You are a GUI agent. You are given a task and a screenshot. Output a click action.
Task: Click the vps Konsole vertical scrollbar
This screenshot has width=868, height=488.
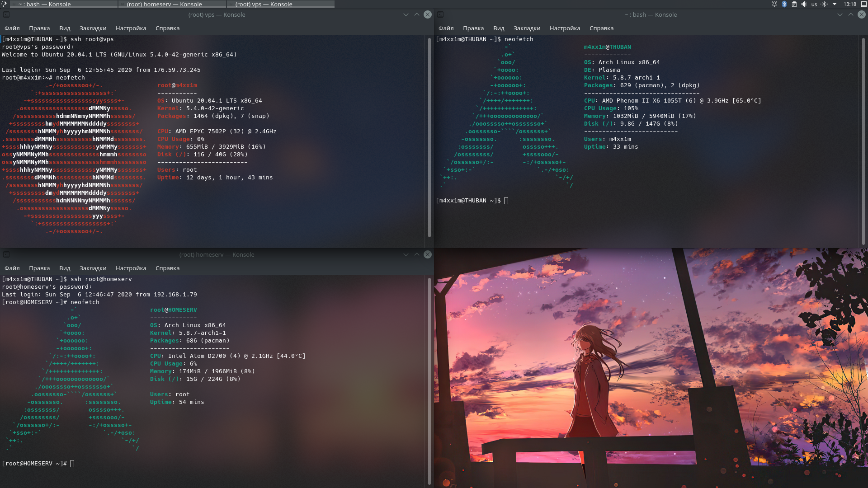click(x=429, y=137)
